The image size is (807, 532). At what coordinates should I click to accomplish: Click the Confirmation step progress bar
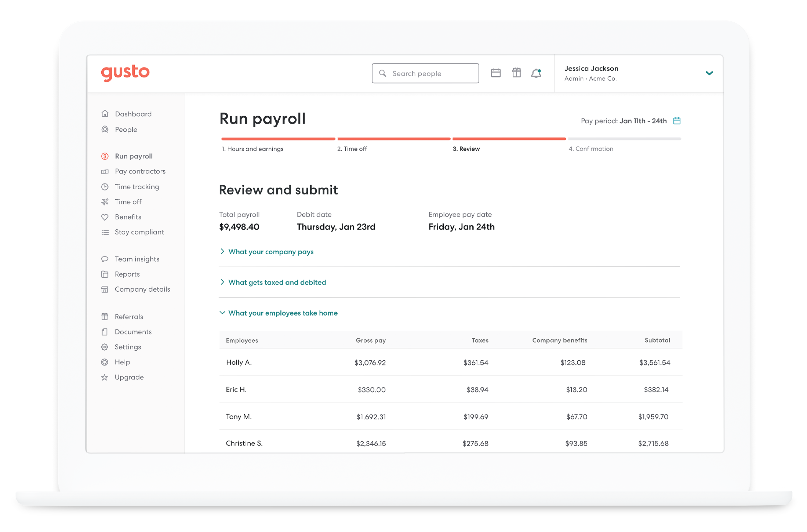[624, 139]
